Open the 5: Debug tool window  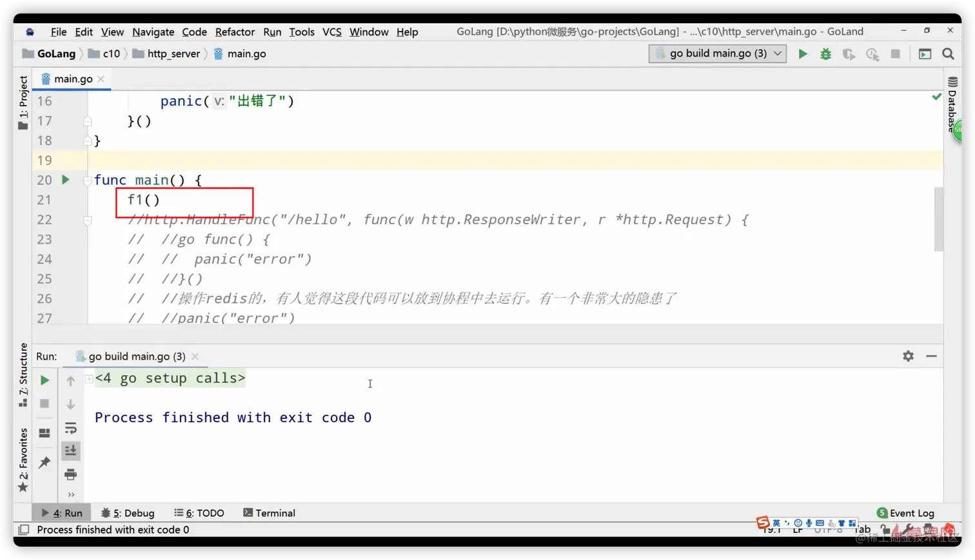(128, 513)
